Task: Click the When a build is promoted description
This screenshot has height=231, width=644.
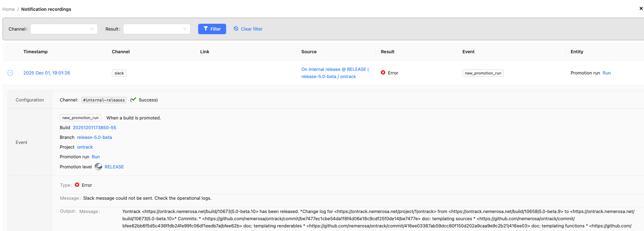Action: [133, 118]
